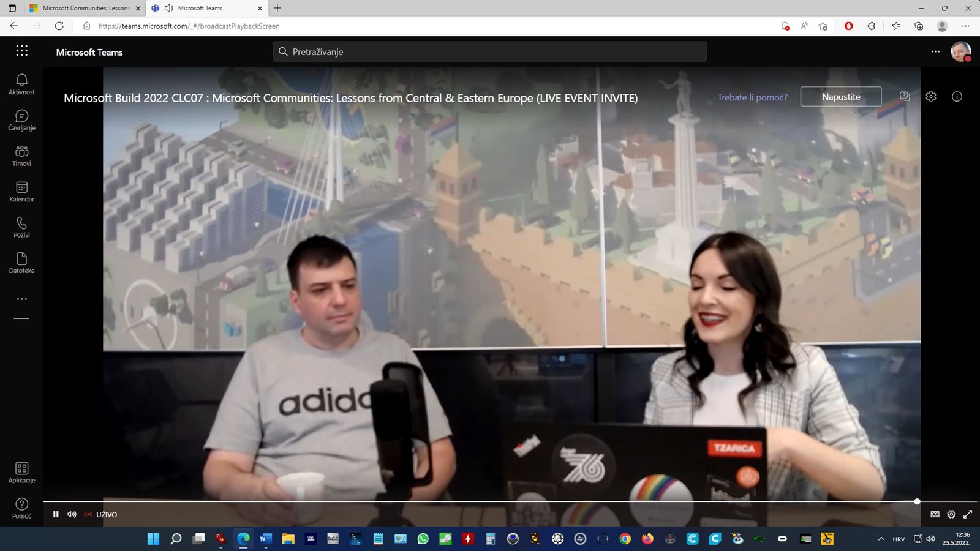
Task: Open Čavrljanje chat section
Action: coord(21,121)
